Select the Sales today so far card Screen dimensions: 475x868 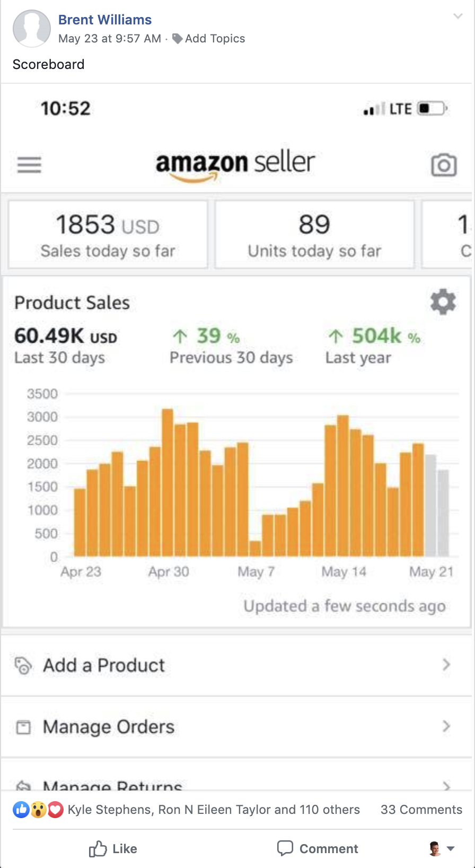(108, 235)
